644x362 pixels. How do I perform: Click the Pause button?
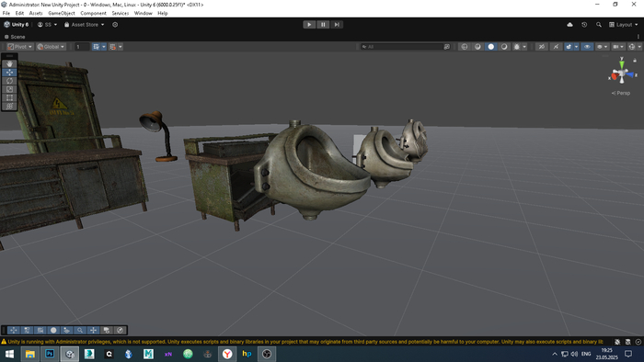point(323,25)
